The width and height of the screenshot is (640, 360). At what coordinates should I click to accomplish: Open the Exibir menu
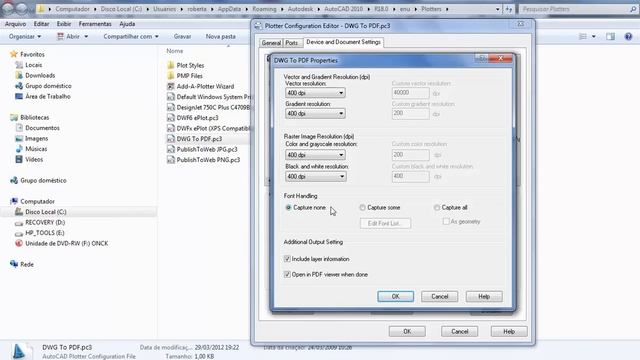point(64,24)
